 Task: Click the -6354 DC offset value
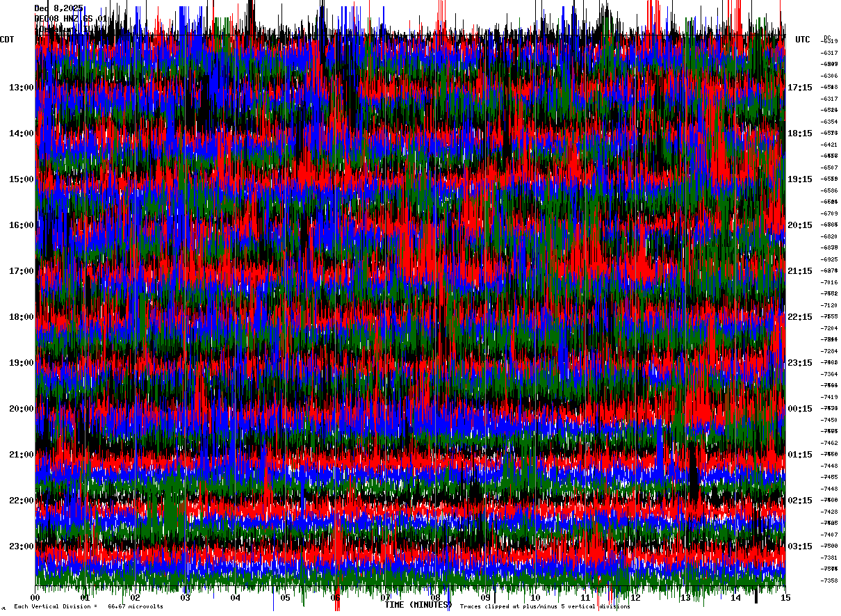[x=829, y=122]
